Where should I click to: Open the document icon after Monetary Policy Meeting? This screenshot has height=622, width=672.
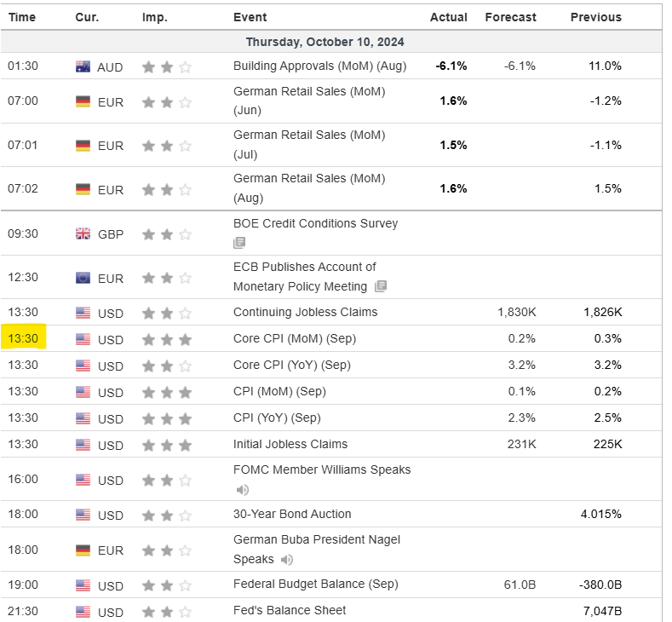coord(381,286)
